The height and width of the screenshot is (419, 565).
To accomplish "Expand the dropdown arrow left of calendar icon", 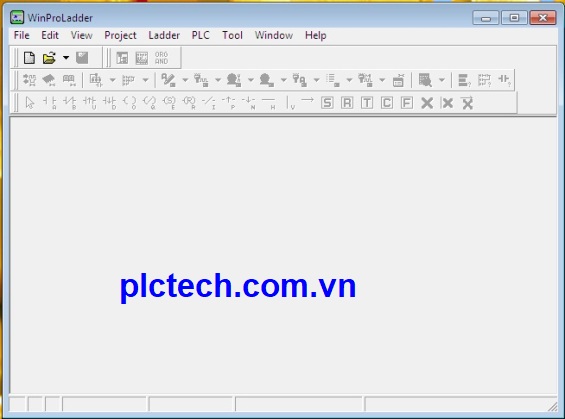I will pos(382,80).
